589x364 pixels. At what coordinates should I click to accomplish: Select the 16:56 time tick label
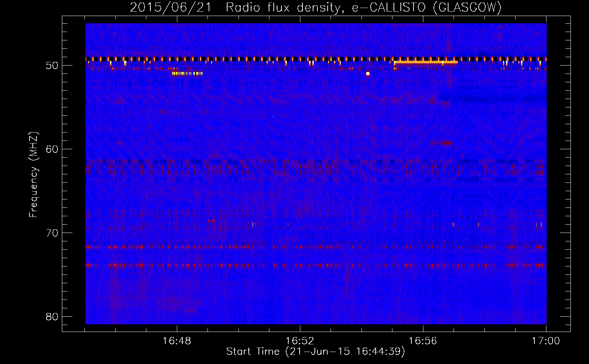tap(423, 341)
